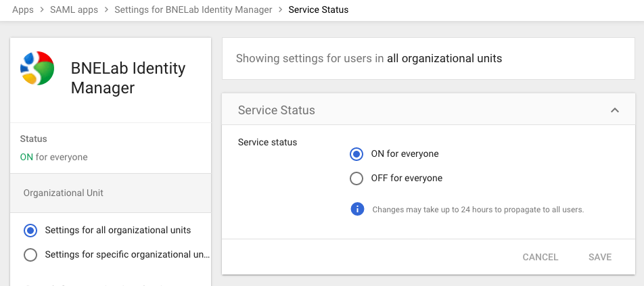Click the BNELab Identity Manager title text
644x286 pixels.
pyautogui.click(x=128, y=78)
